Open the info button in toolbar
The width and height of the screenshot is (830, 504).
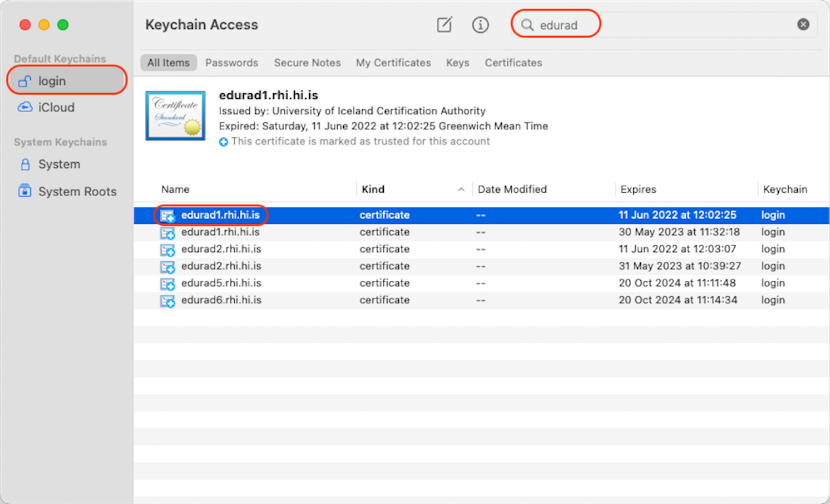[481, 25]
